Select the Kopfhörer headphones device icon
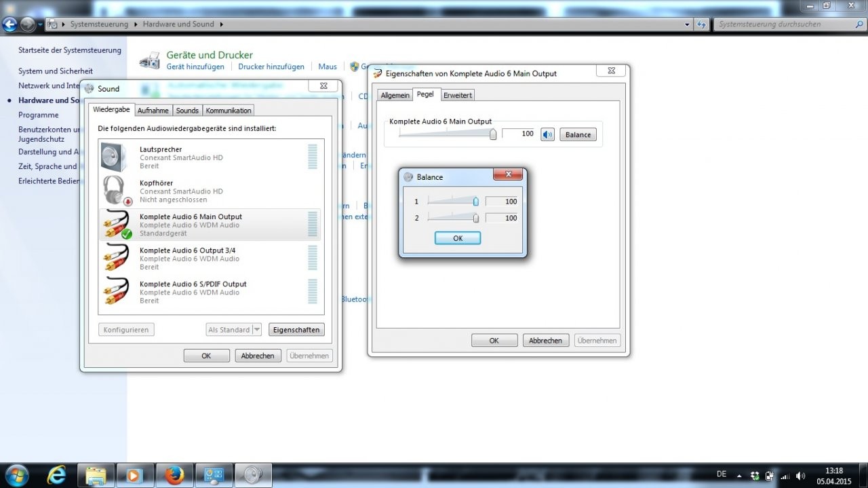 tap(115, 191)
